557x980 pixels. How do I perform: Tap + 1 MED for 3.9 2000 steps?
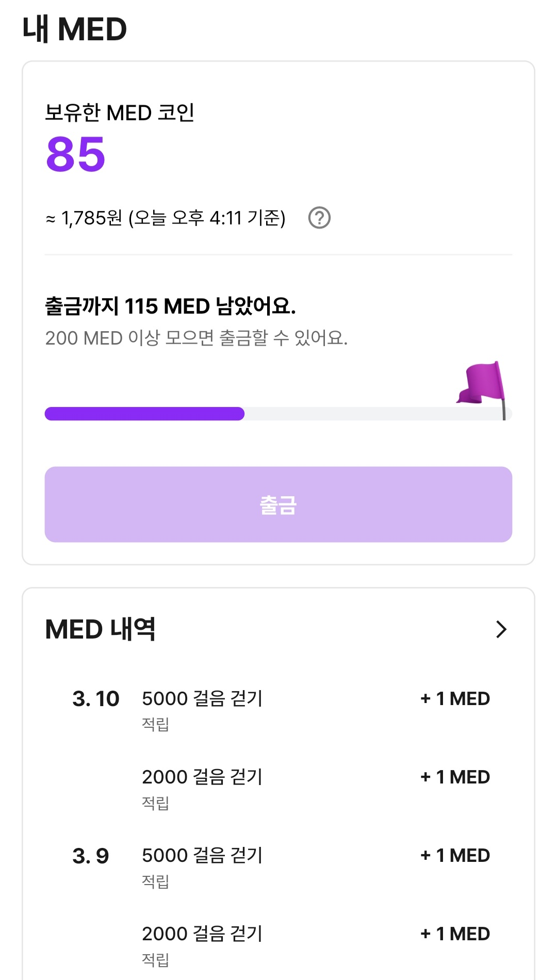(x=455, y=934)
